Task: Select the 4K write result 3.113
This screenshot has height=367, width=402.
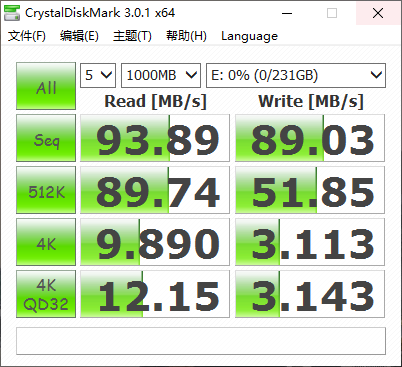Action: click(310, 242)
